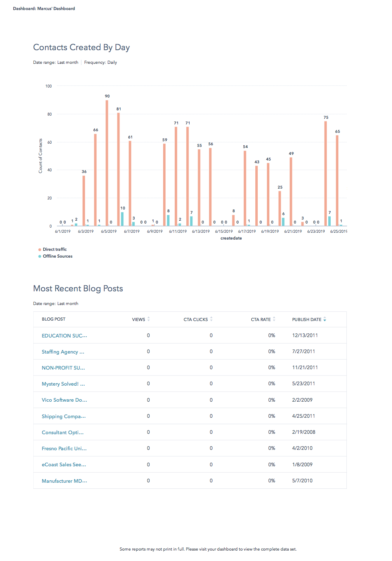This screenshot has width=392, height=561.
Task: Click the Contacts Created By Day title
Action: [x=81, y=47]
